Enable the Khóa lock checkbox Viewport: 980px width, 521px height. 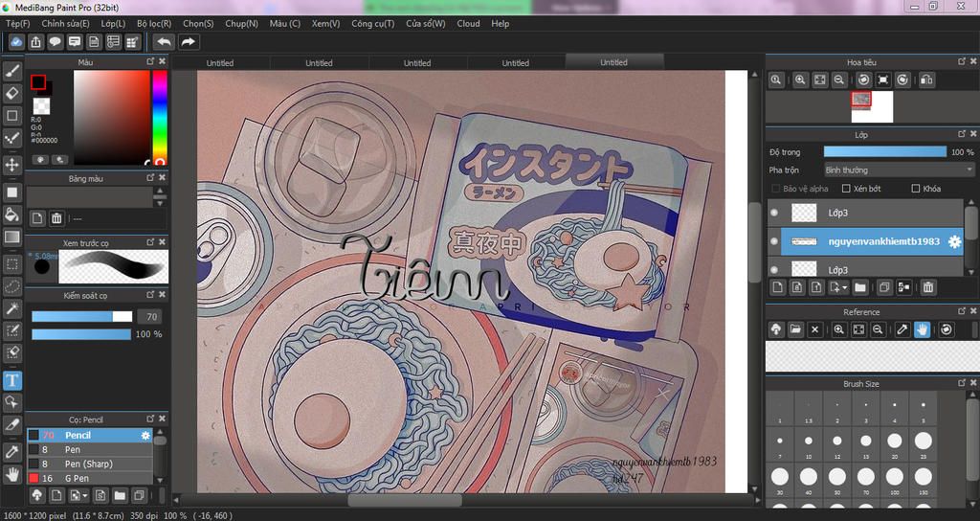pyautogui.click(x=916, y=189)
